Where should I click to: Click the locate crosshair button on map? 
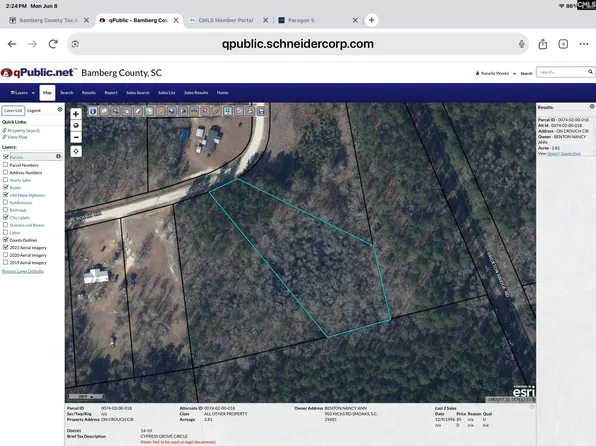point(76,151)
